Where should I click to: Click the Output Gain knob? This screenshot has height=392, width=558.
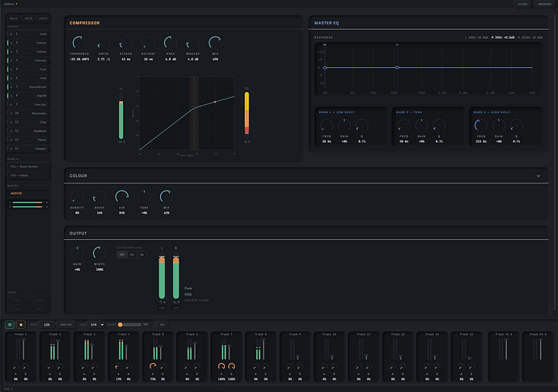77,253
